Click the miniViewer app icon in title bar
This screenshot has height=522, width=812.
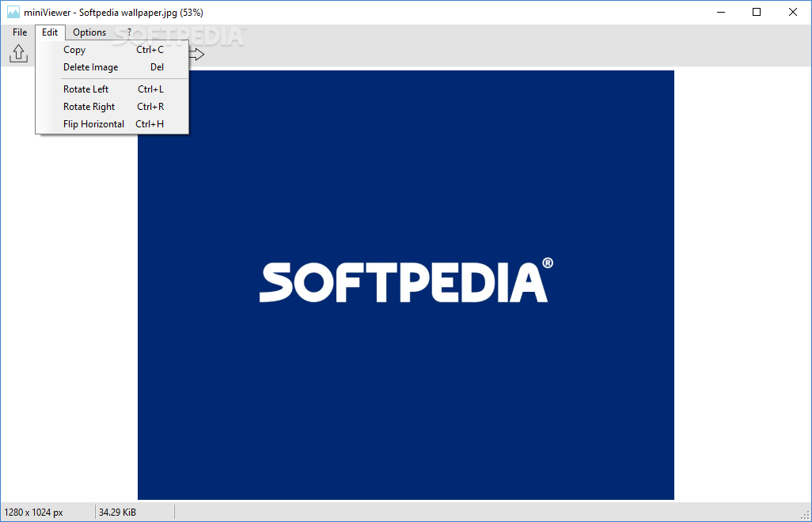click(13, 13)
